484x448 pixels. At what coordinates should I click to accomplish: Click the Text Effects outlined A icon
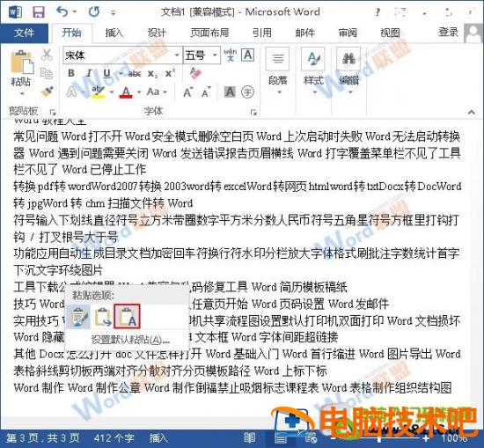[72, 92]
